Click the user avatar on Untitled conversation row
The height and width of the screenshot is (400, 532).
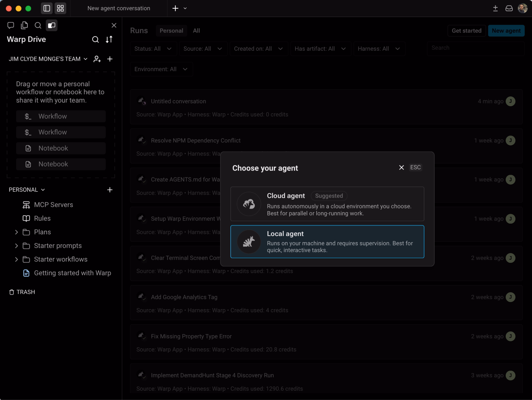tap(510, 101)
